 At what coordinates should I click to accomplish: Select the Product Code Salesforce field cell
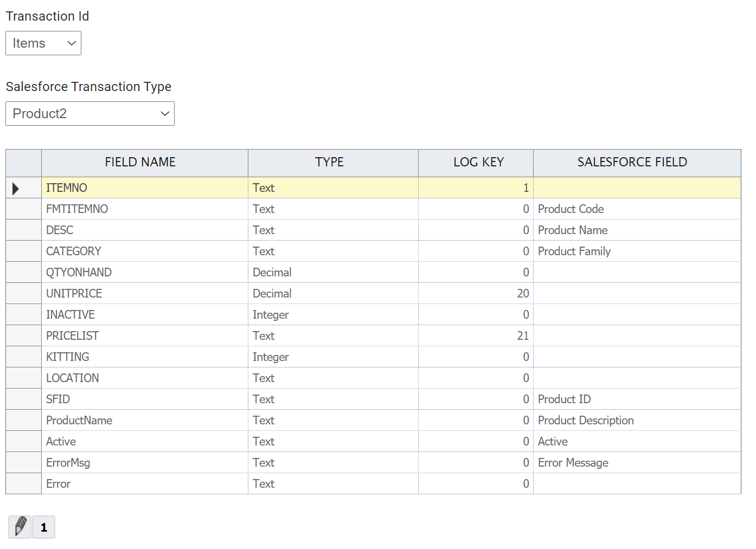pos(636,209)
